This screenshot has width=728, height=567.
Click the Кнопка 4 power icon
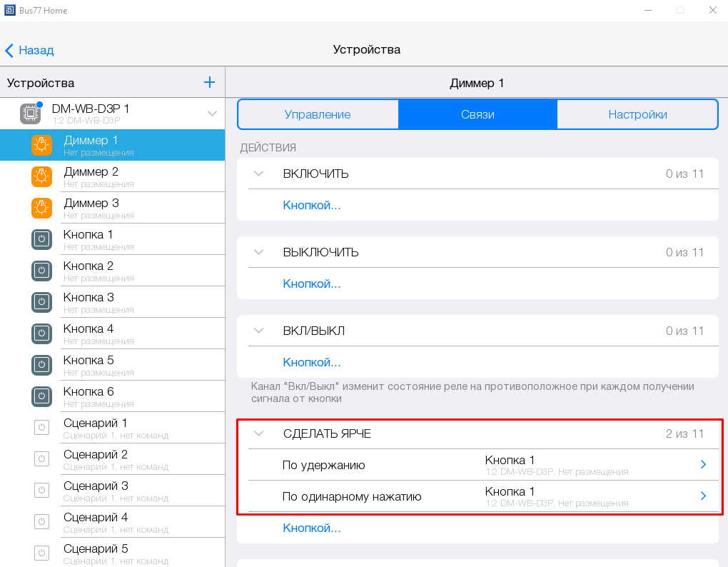coord(42,333)
